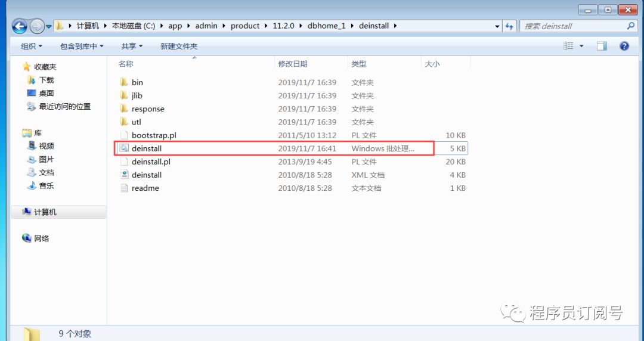Select the deinstall.pl file icon
The height and width of the screenshot is (341, 644).
pyautogui.click(x=124, y=162)
